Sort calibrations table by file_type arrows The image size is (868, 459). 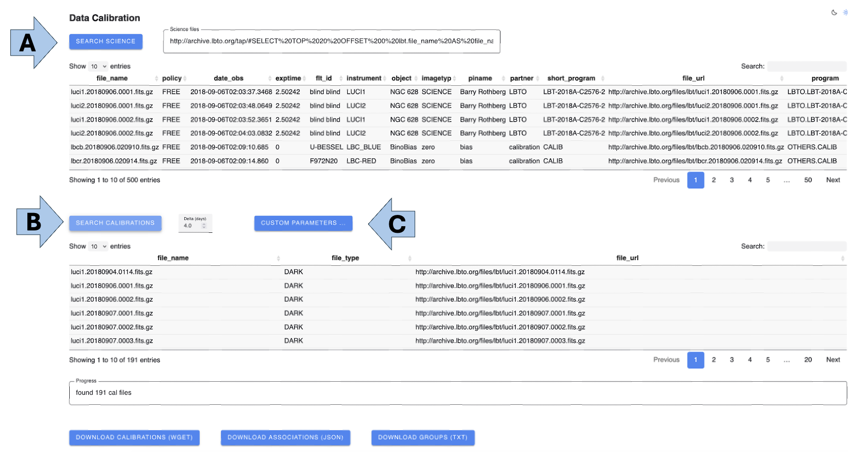coord(409,258)
